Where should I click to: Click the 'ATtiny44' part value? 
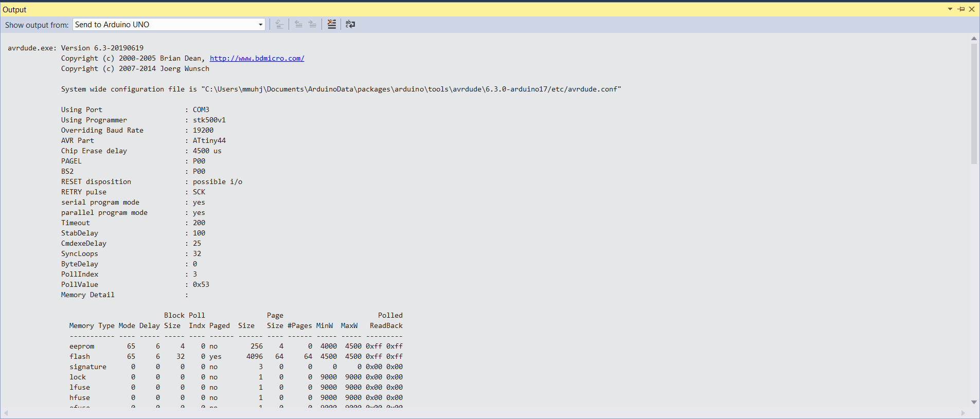tap(209, 140)
